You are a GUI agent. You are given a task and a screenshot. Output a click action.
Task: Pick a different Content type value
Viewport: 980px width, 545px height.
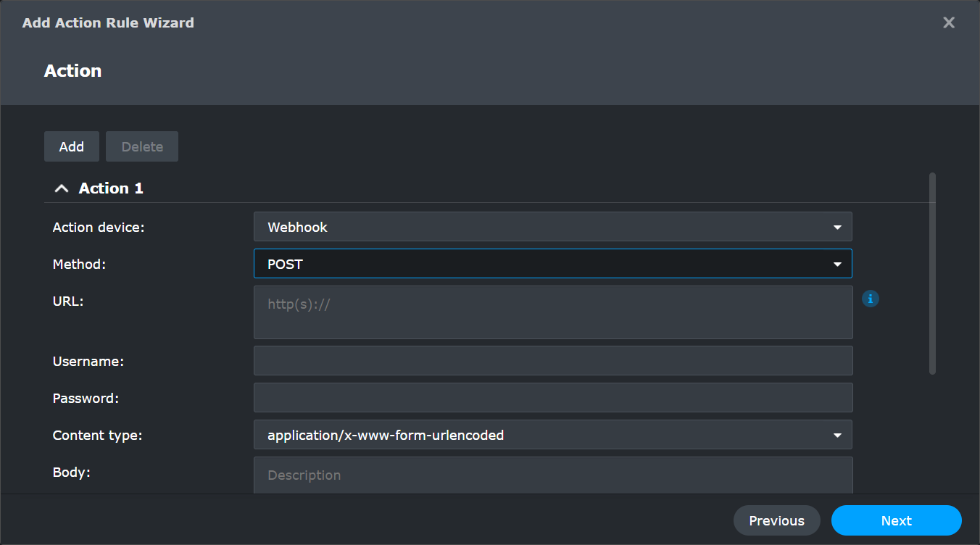[x=507, y=434]
